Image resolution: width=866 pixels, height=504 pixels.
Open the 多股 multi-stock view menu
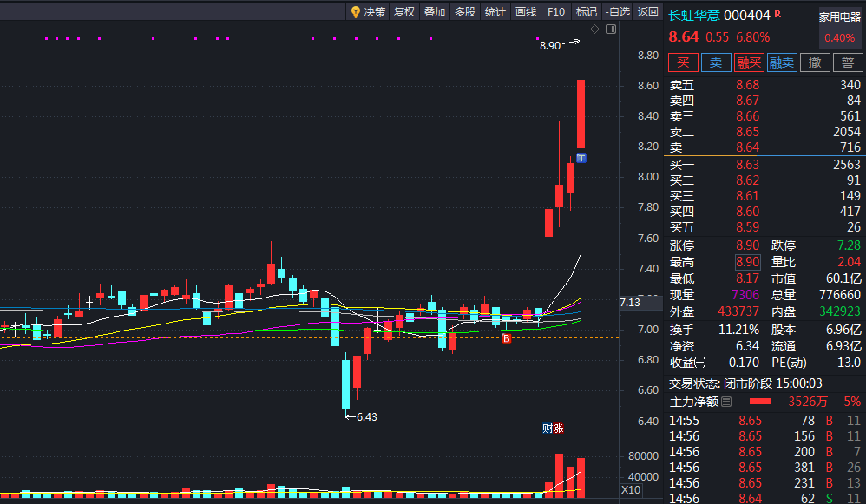[x=465, y=11]
